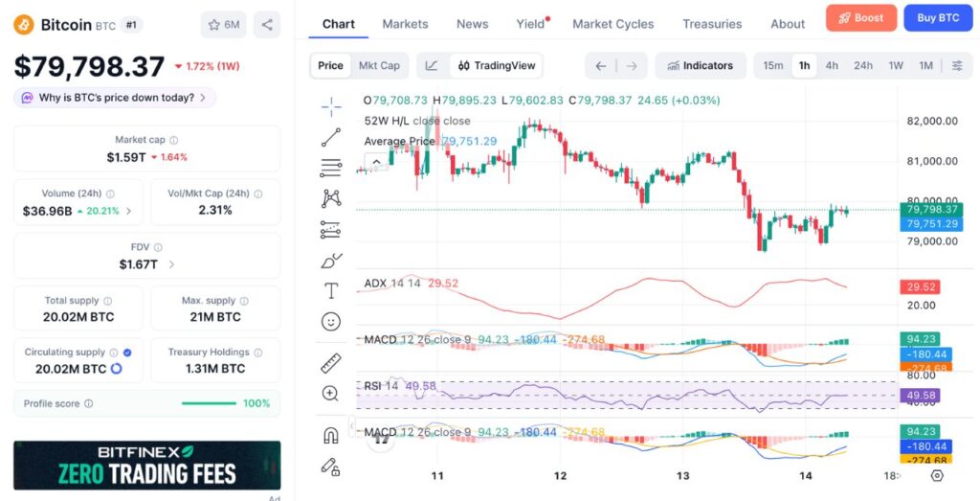This screenshot has height=501, width=980.
Task: Expand the Volume (24h) details arrow
Action: tap(129, 211)
